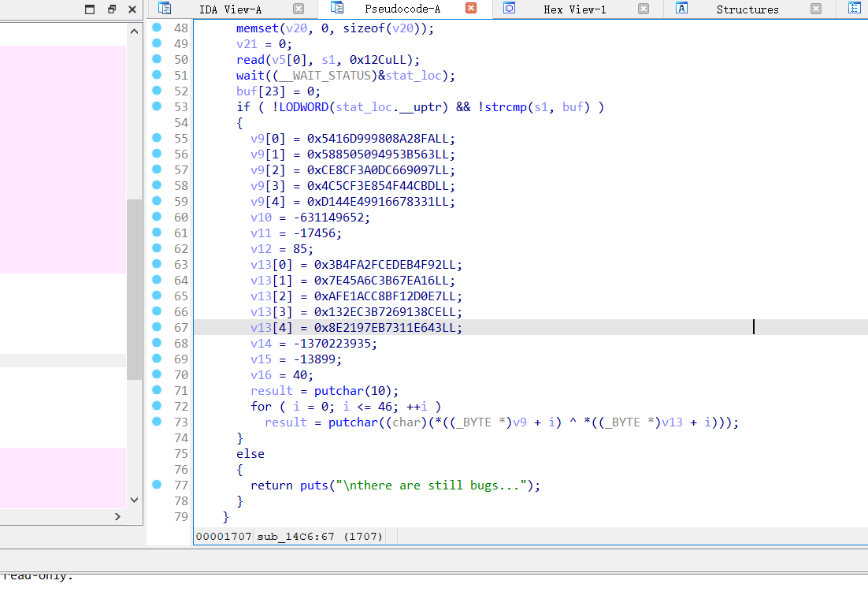Close the Structures tab
868x599 pixels.
pos(816,9)
